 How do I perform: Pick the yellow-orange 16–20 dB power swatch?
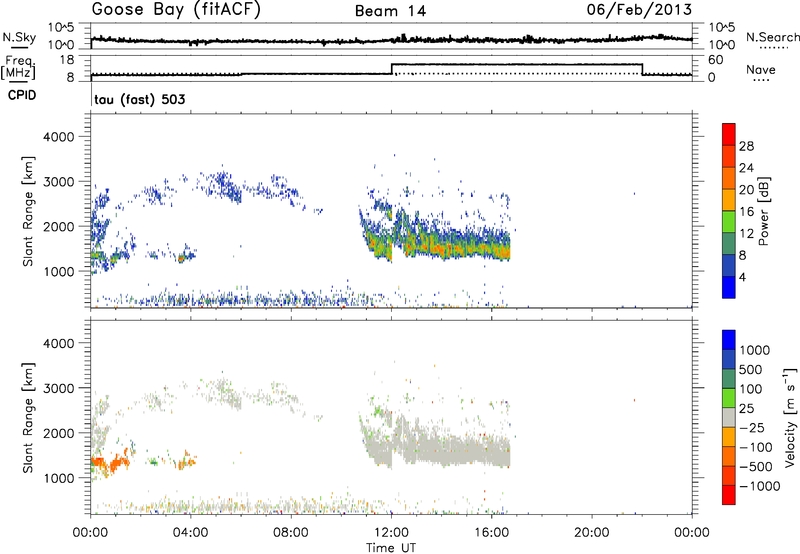(729, 200)
